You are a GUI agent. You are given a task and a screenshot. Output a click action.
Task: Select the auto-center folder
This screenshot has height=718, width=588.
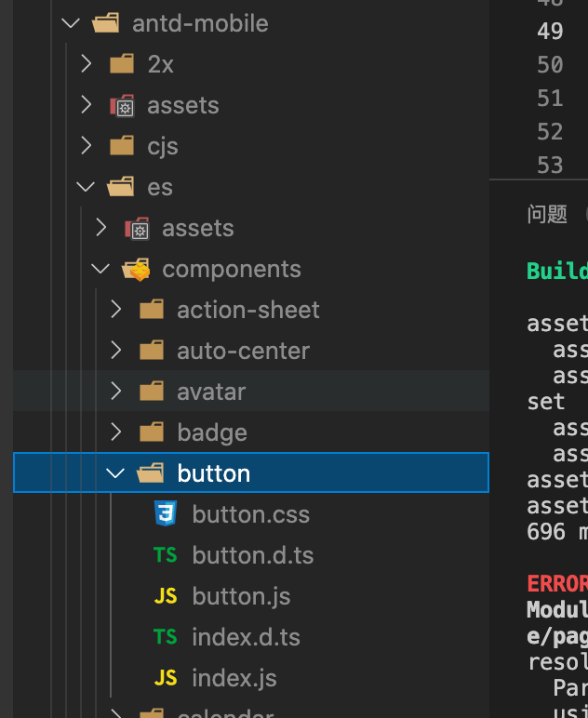(x=243, y=351)
